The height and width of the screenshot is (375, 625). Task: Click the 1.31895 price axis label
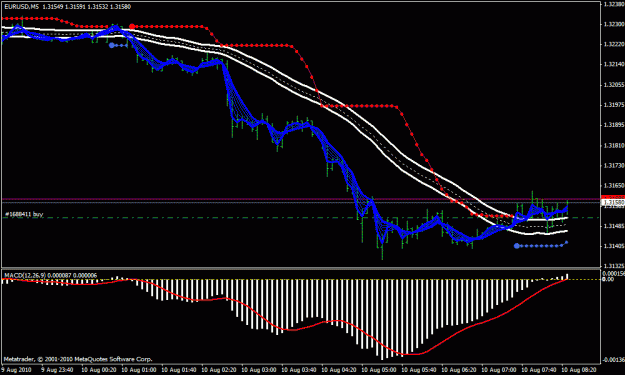coord(613,125)
